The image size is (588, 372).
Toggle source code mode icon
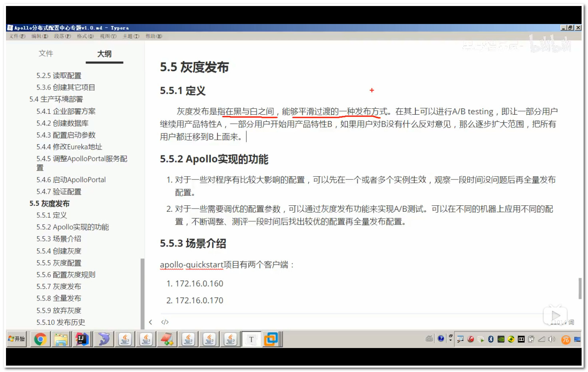165,322
